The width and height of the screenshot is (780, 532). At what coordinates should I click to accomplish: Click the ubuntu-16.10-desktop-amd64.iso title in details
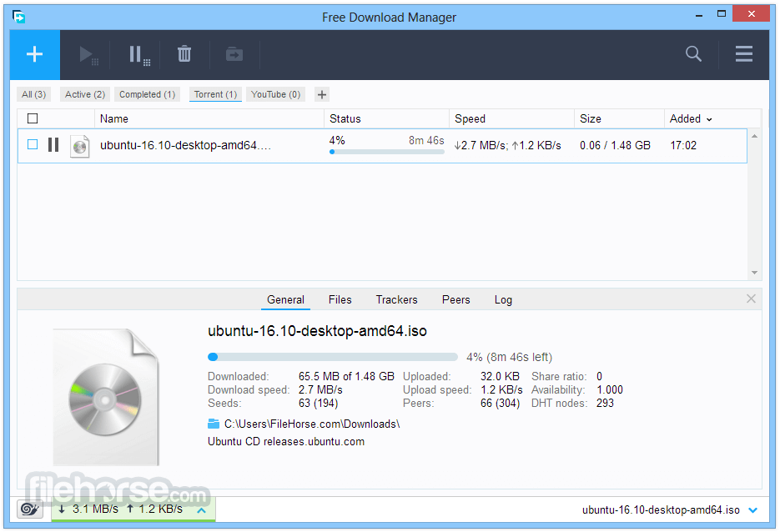coord(317,331)
